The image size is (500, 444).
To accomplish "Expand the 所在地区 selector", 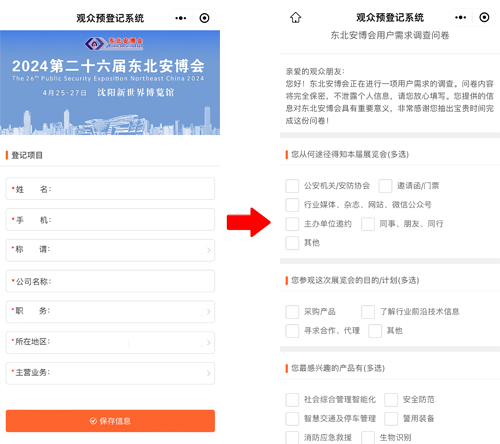I will point(110,342).
